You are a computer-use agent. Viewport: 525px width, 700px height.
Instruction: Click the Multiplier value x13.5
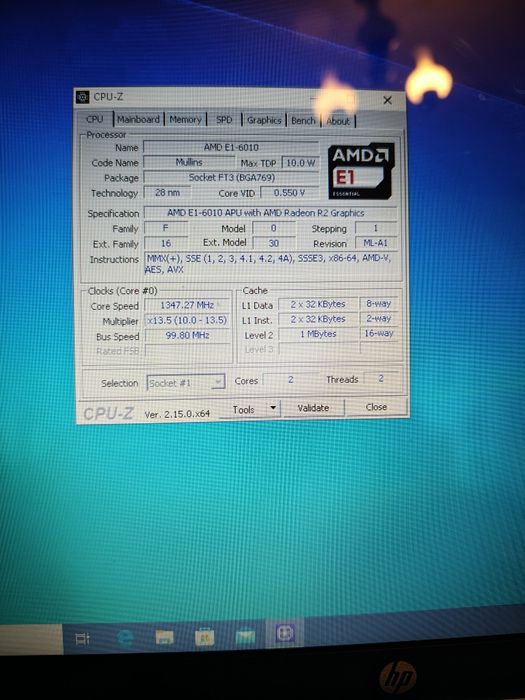(187, 320)
